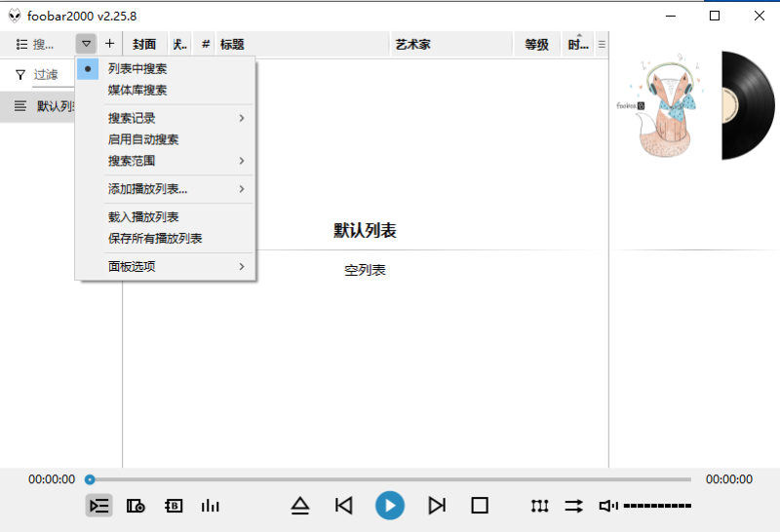Move the playback seek bar
This screenshot has height=532, width=780.
click(388, 479)
